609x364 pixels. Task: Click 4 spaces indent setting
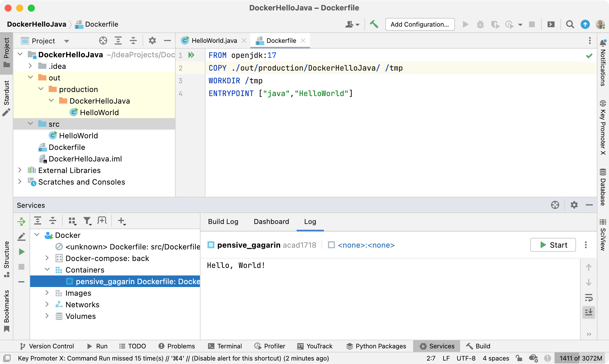click(496, 358)
